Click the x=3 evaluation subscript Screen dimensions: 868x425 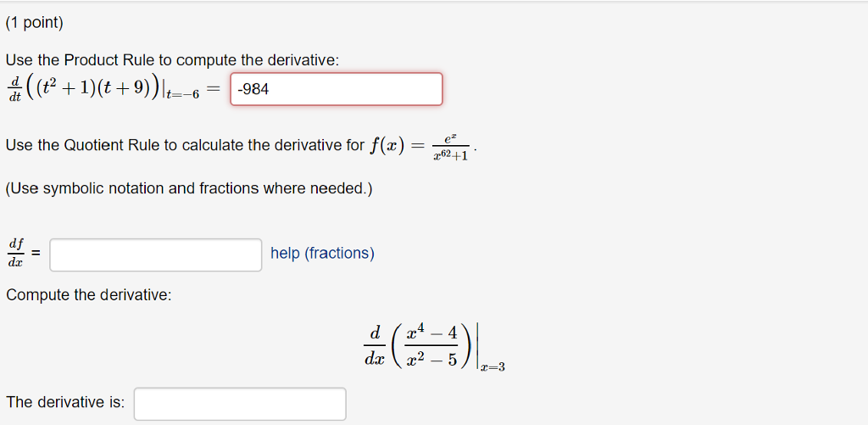pos(492,366)
